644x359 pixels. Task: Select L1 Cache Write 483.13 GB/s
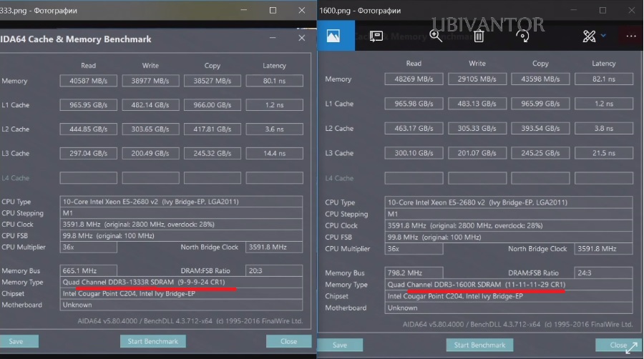477,104
